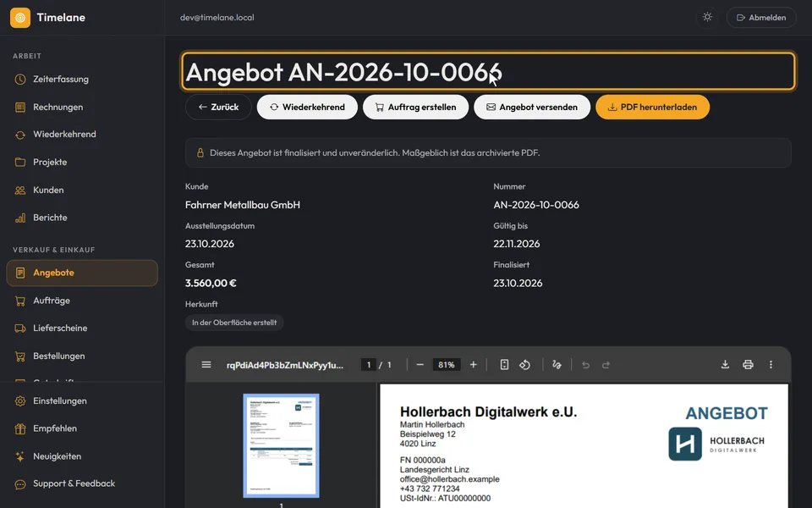Screen dimensions: 812x508
Task: Click the Projekte folder icon
Action: click(20, 163)
